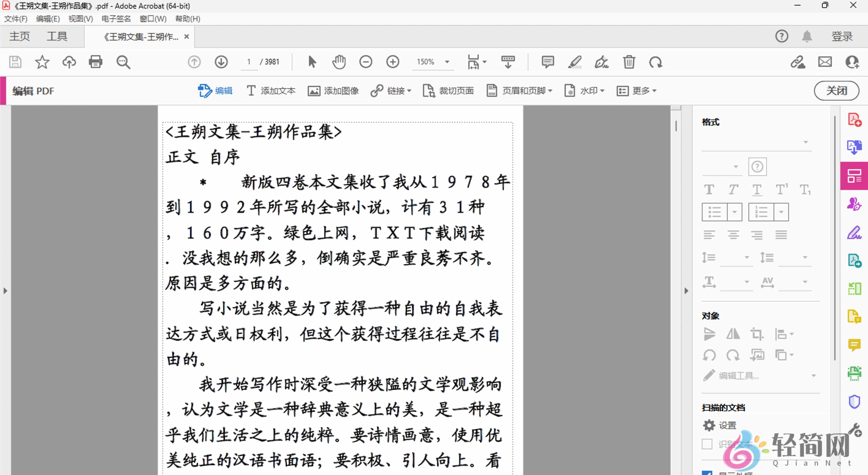Toggle underline formatting in the Format panel
The width and height of the screenshot is (868, 475).
(757, 189)
